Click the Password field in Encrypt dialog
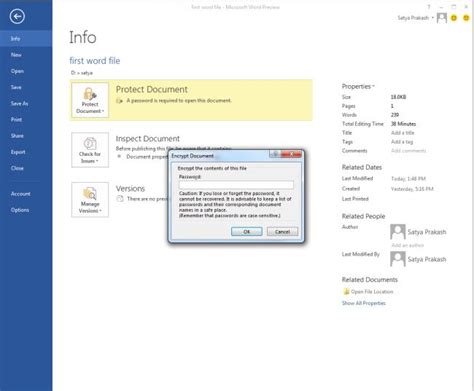 point(236,185)
